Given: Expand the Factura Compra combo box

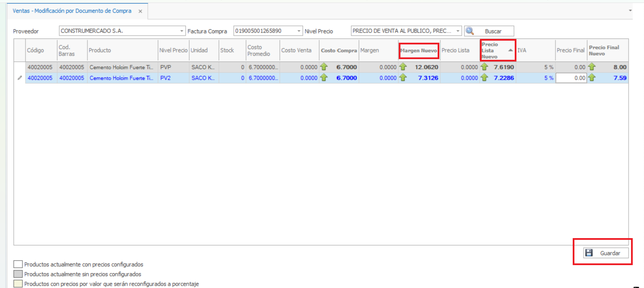Looking at the screenshot, I should 299,31.
